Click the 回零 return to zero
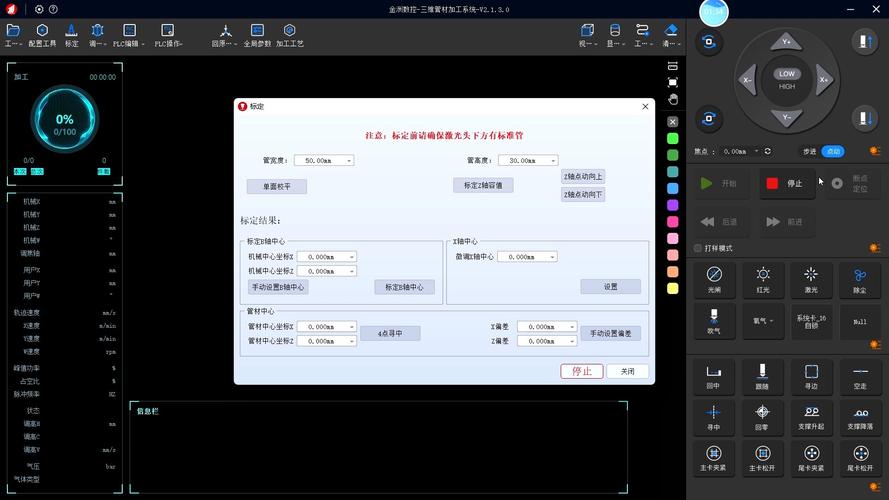 (x=762, y=417)
